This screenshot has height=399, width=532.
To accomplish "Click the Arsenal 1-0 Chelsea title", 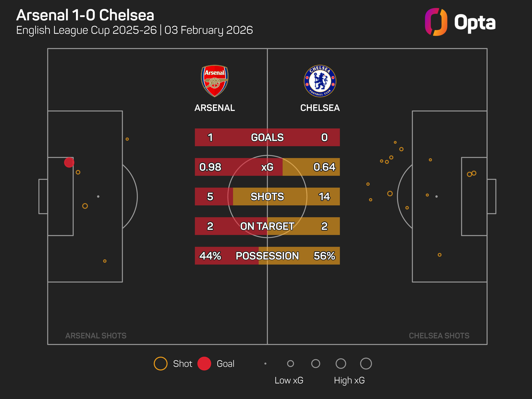I will (85, 15).
